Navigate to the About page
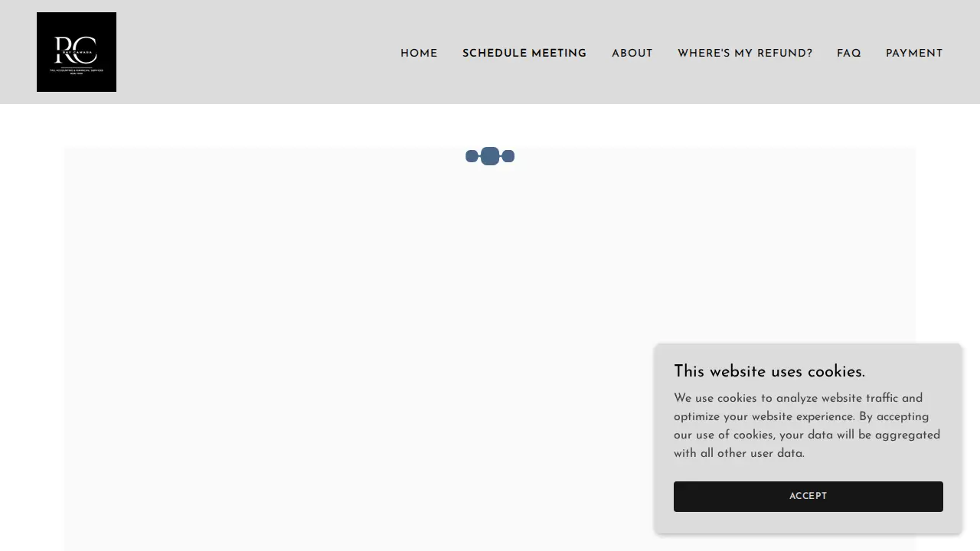980x551 pixels. (x=632, y=54)
